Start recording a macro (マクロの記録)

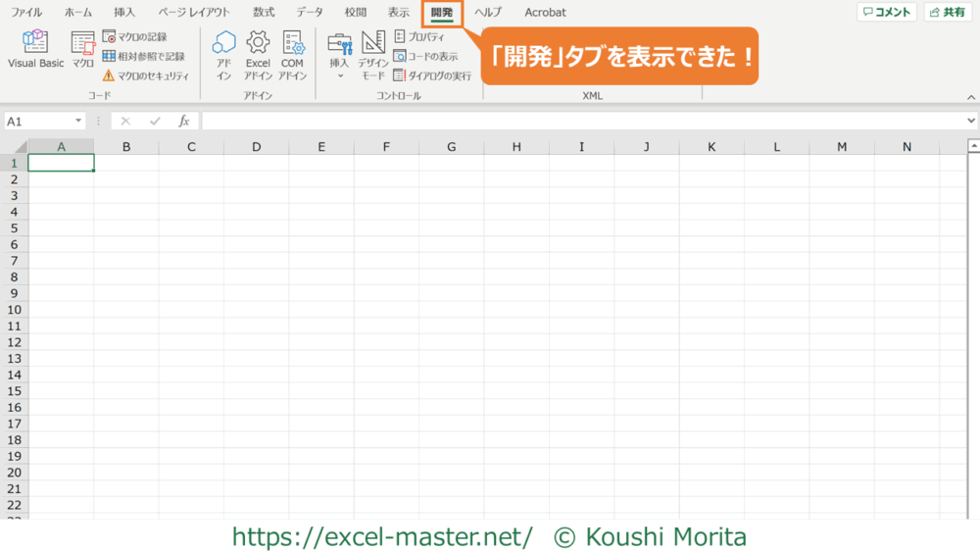coord(135,36)
